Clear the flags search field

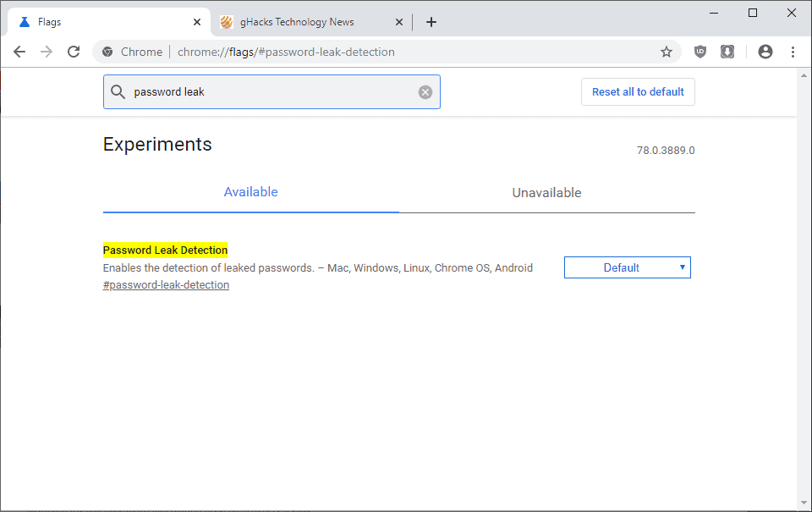coord(425,92)
